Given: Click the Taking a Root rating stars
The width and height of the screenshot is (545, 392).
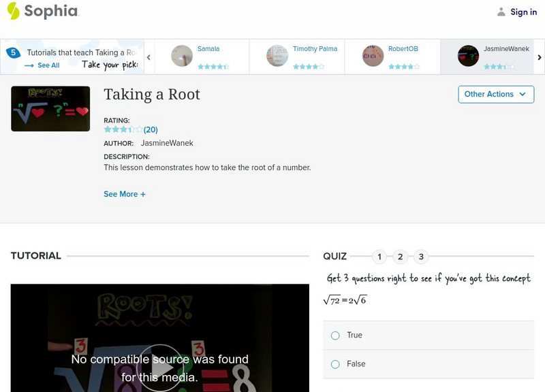Looking at the screenshot, I should [x=123, y=129].
